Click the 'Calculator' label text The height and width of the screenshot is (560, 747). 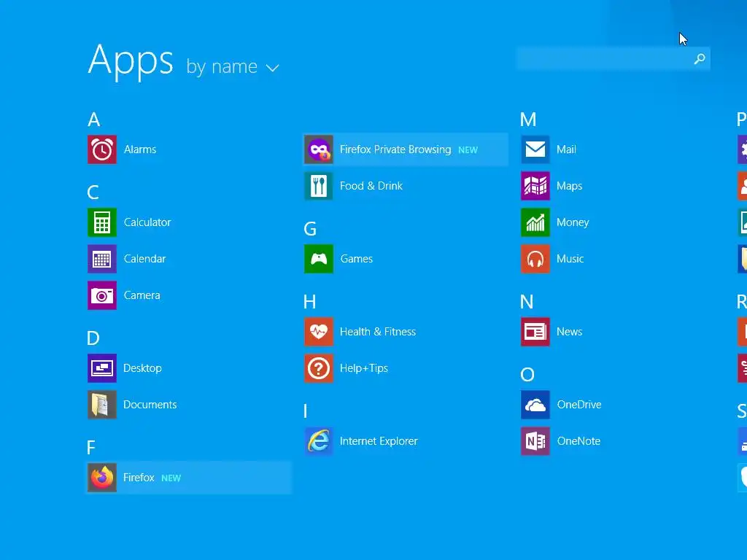(147, 222)
